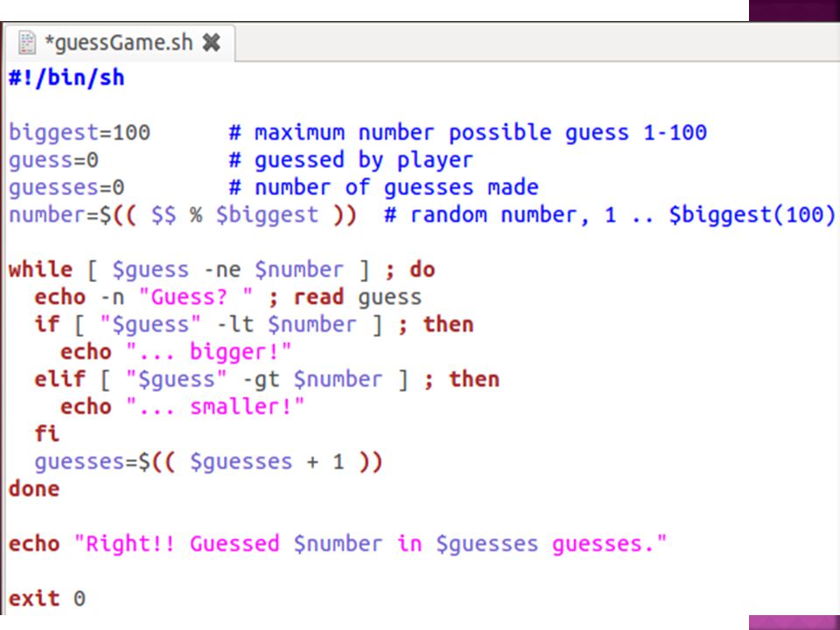Screen dimensions: 840x630
Task: Click the '-ne' operator on the while line
Action: (x=221, y=269)
